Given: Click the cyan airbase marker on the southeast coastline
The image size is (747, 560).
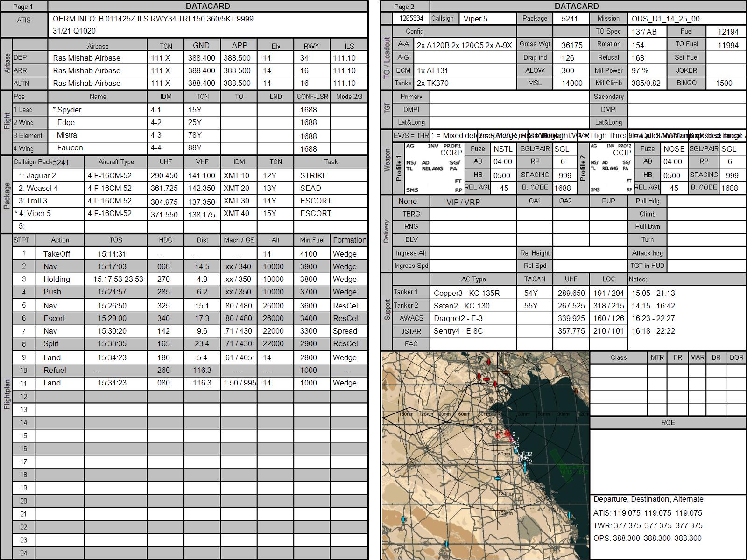Looking at the screenshot, I should [569, 515].
